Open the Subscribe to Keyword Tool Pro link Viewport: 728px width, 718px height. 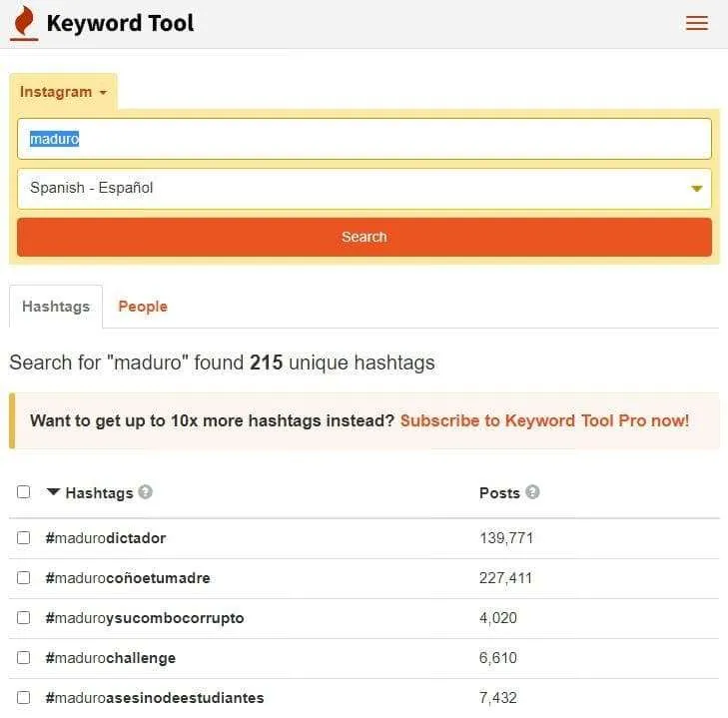point(544,420)
